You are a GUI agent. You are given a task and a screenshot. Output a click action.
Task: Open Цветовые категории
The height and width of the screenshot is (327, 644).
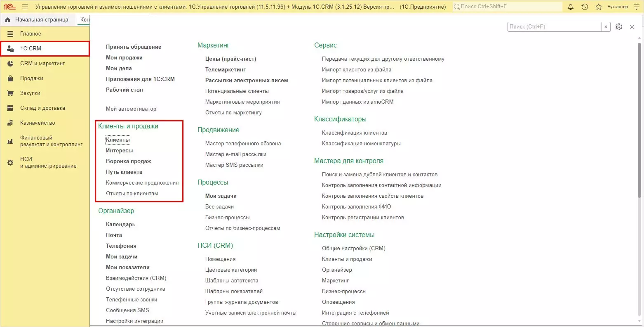[x=231, y=270]
